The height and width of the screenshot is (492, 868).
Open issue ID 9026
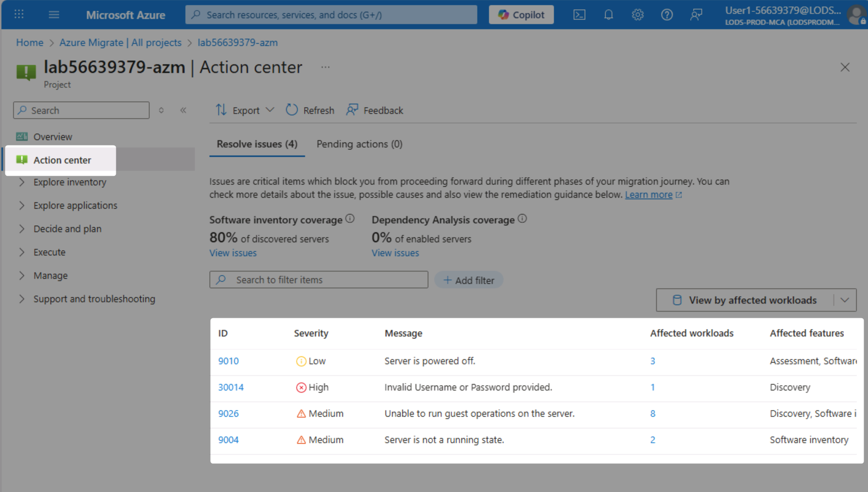228,414
